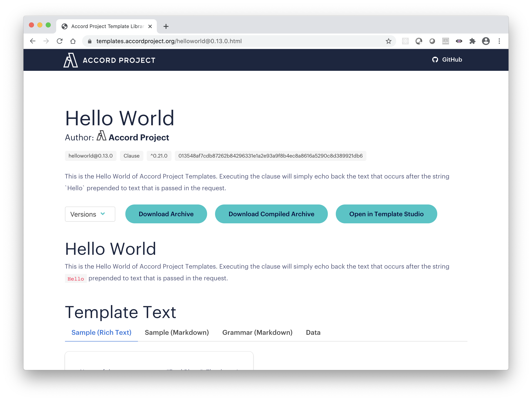Bookmark this page with the star
This screenshot has height=401, width=532.
tap(388, 41)
